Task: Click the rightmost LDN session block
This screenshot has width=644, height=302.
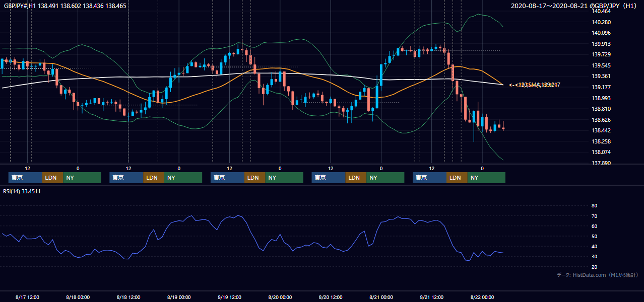Action: click(x=457, y=178)
